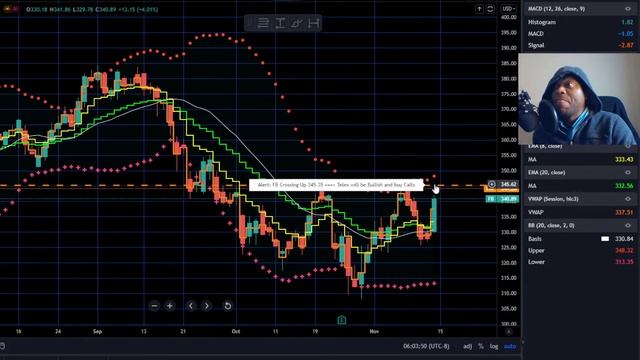This screenshot has height=360, width=640.
Task: Click the refresh symbol button near USD
Action: point(490,9)
